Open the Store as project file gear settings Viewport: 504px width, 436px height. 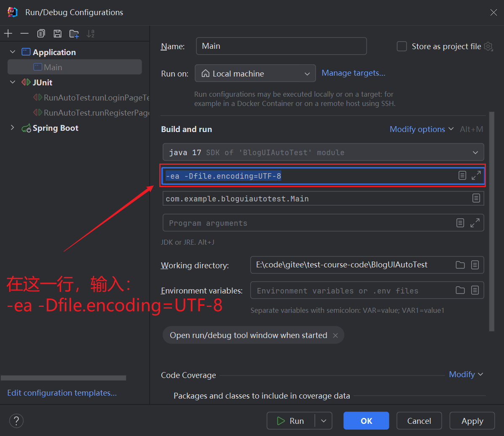pyautogui.click(x=488, y=47)
